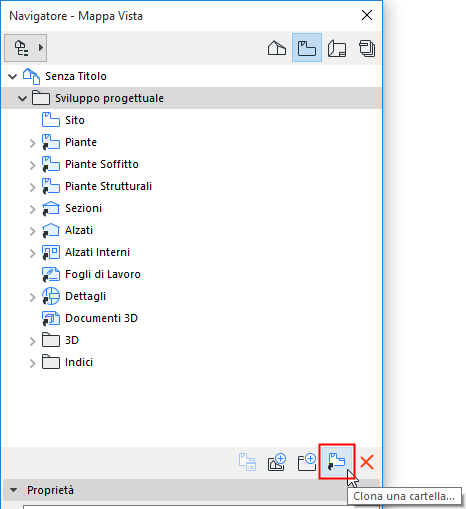
Task: Click the Piante clone folder icon
Action: coord(51,142)
